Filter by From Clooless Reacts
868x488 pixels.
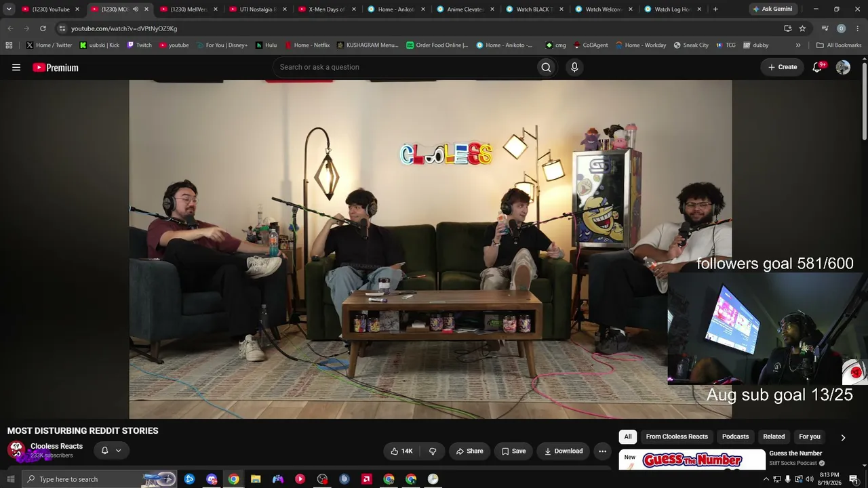[x=677, y=437]
